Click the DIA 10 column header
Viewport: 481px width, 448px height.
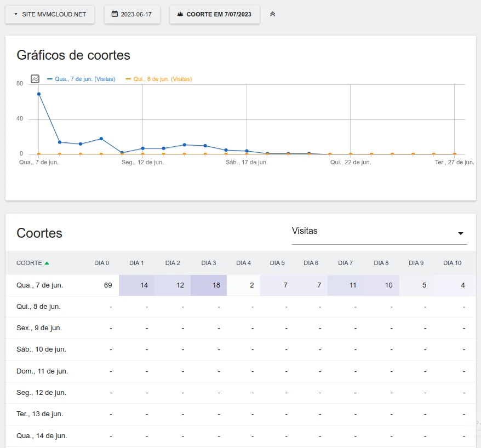point(452,263)
